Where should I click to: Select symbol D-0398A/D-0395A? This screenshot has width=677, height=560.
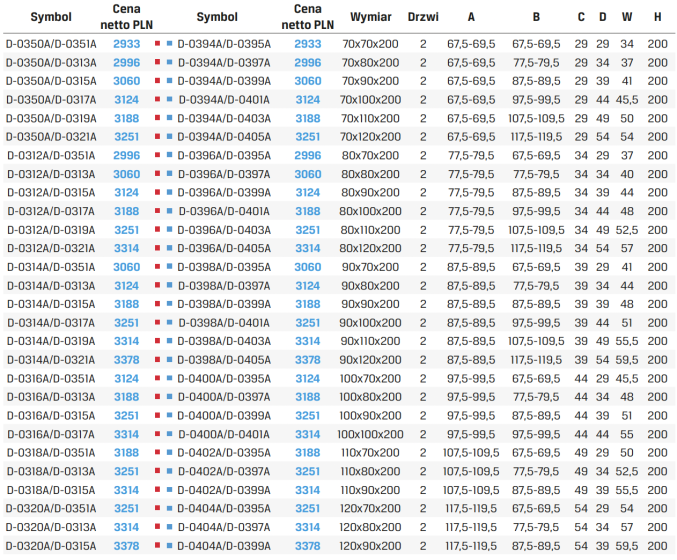tap(224, 267)
